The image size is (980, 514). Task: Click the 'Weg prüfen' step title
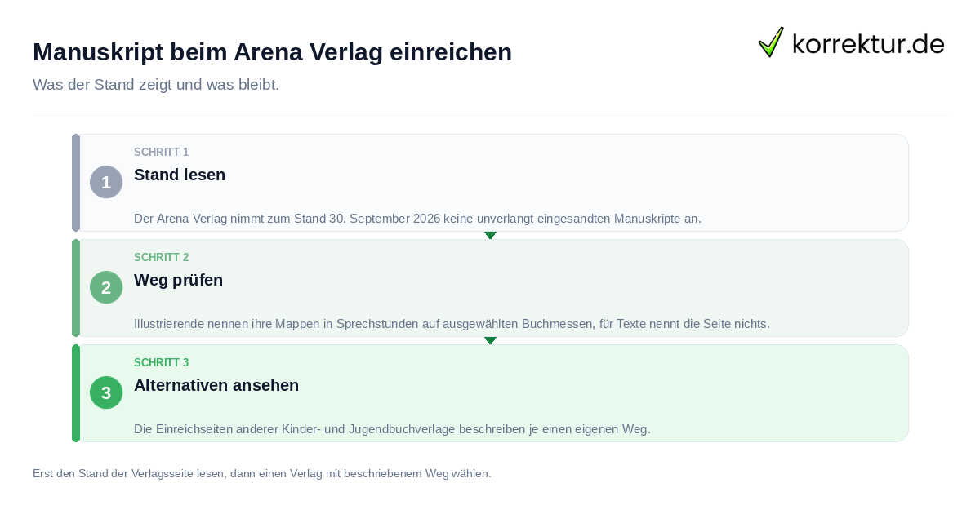(178, 280)
